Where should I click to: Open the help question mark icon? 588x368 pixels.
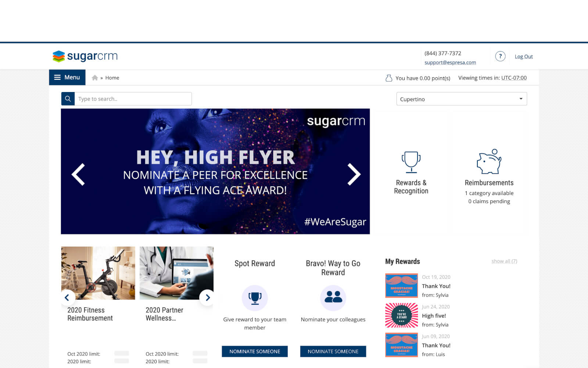click(500, 56)
